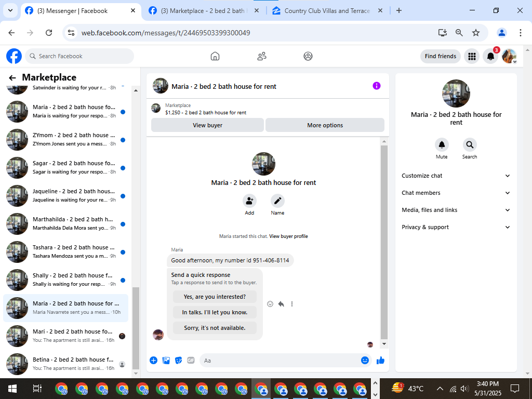This screenshot has height=399, width=532.
Task: Open the Betina conversation
Action: coord(65,364)
